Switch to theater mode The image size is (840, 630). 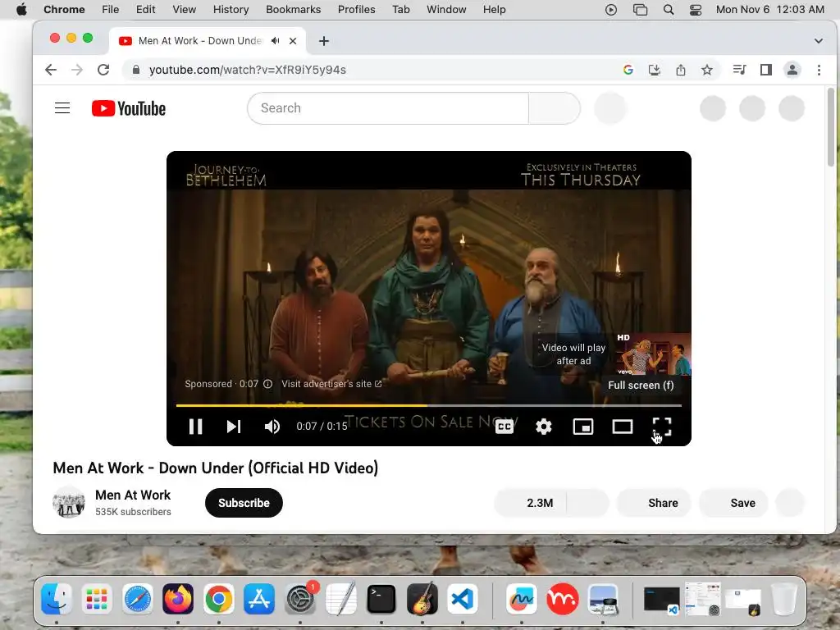[622, 427]
